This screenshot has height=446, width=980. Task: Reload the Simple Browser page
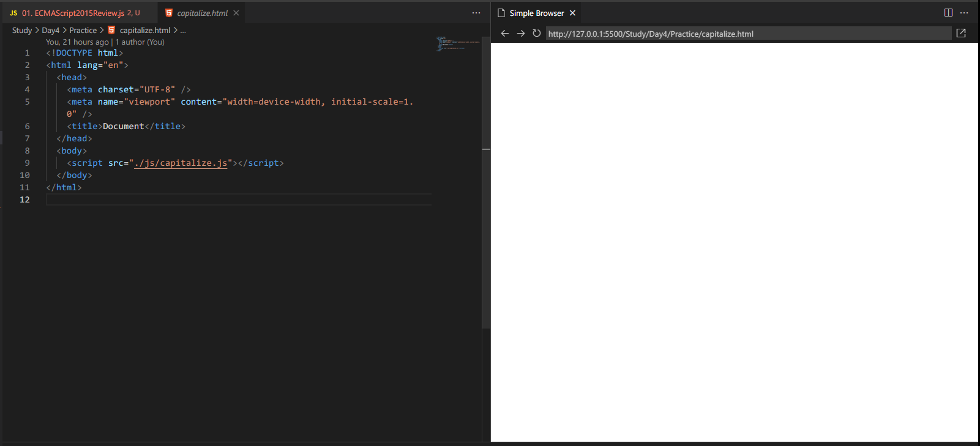537,34
